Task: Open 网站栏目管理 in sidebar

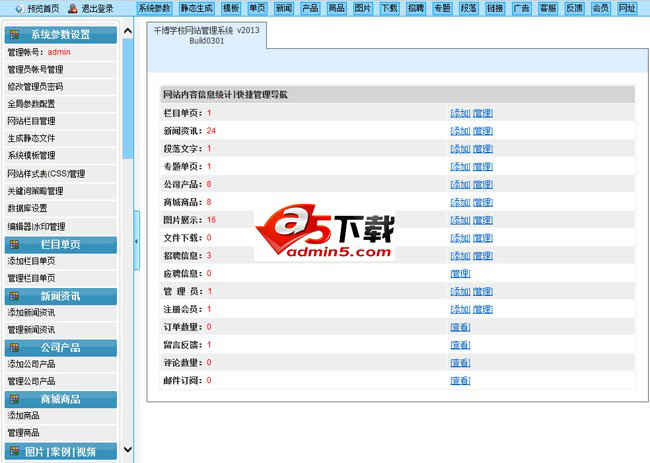Action: point(32,121)
